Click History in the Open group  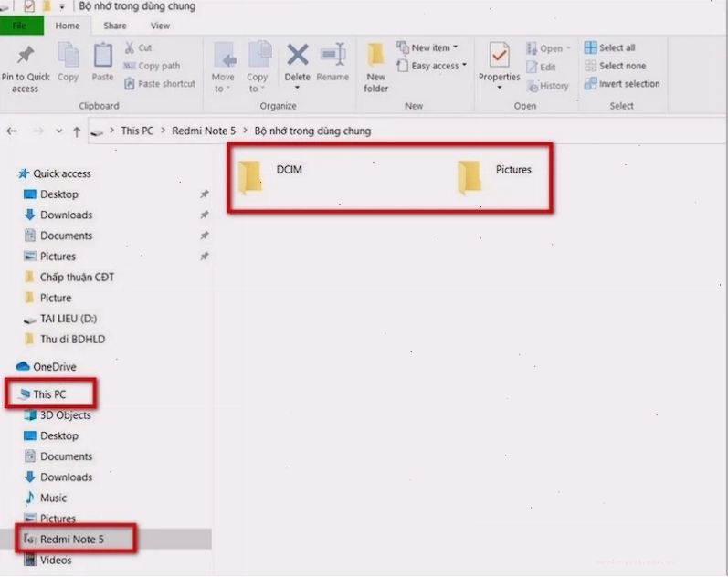[x=548, y=86]
